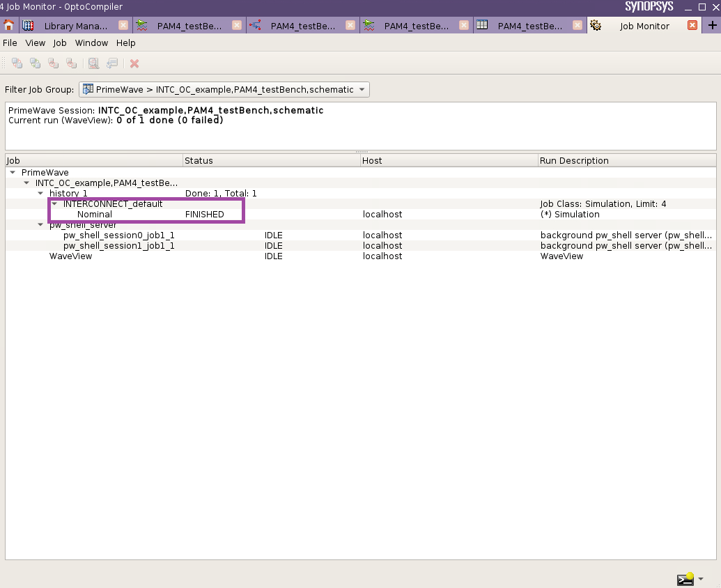The width and height of the screenshot is (721, 588).
Task: Open the console icon in status bar
Action: 685,579
